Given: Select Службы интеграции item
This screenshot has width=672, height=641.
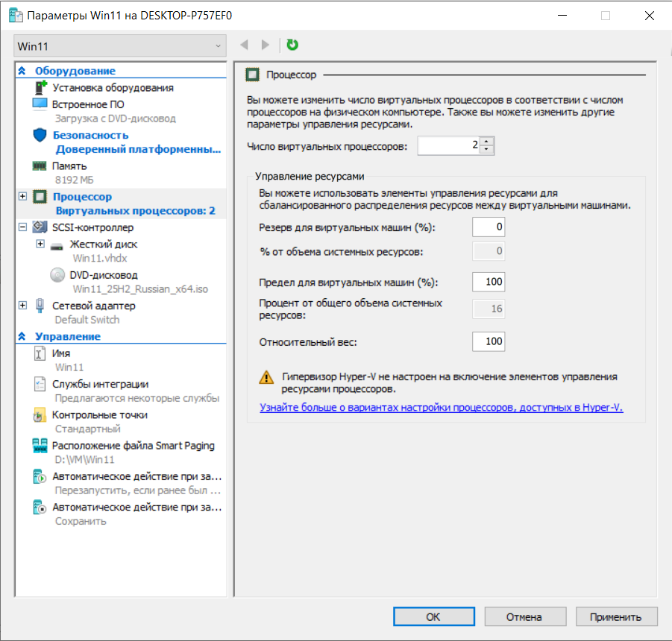Looking at the screenshot, I should point(100,384).
